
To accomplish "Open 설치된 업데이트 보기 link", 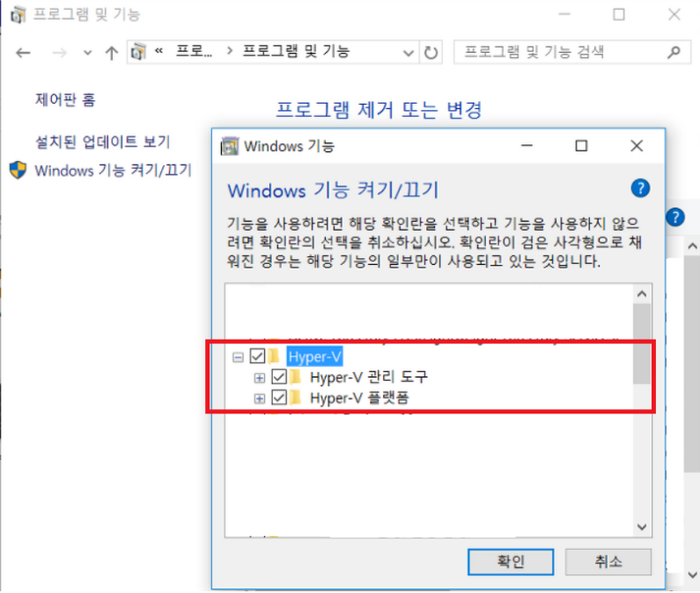I will (x=103, y=142).
